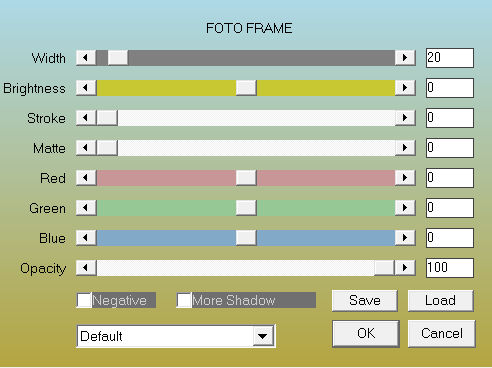Enable the More Shadow checkbox
The height and width of the screenshot is (368, 492).
pyautogui.click(x=184, y=300)
